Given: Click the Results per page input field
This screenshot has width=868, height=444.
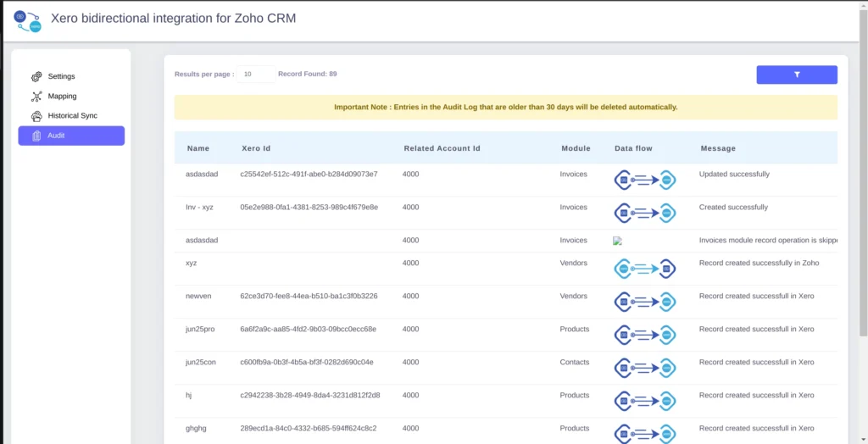Looking at the screenshot, I should tap(256, 75).
